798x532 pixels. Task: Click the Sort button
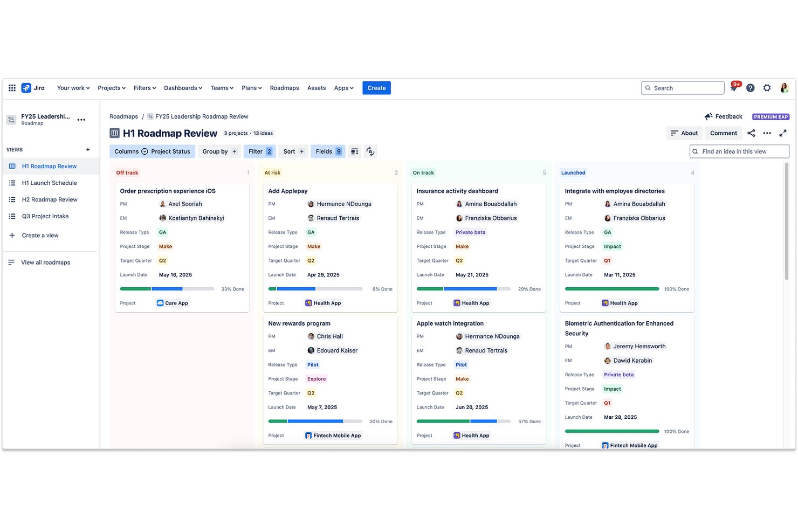[x=293, y=151]
